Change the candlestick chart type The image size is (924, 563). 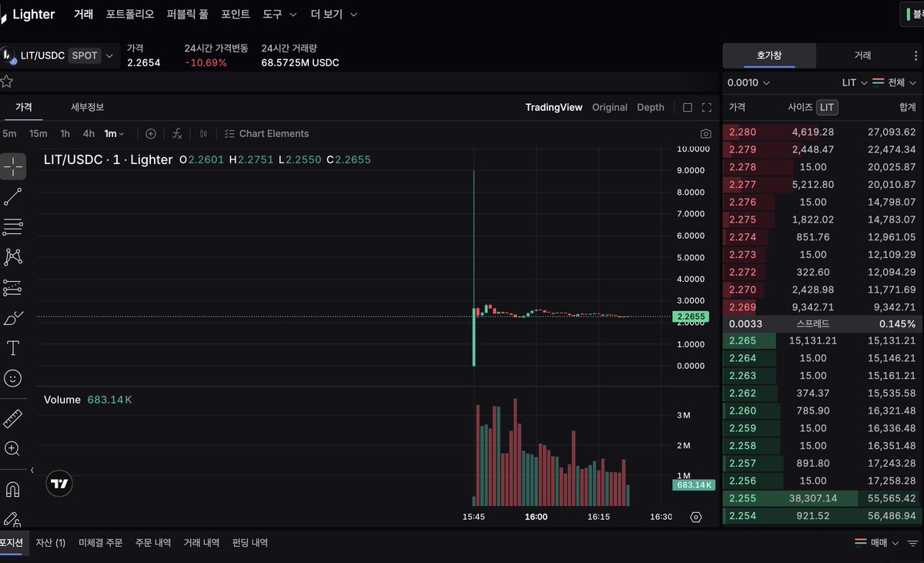(203, 133)
